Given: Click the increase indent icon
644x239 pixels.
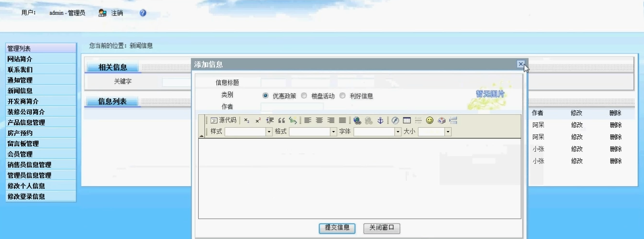Looking at the screenshot, I should pos(270,120).
